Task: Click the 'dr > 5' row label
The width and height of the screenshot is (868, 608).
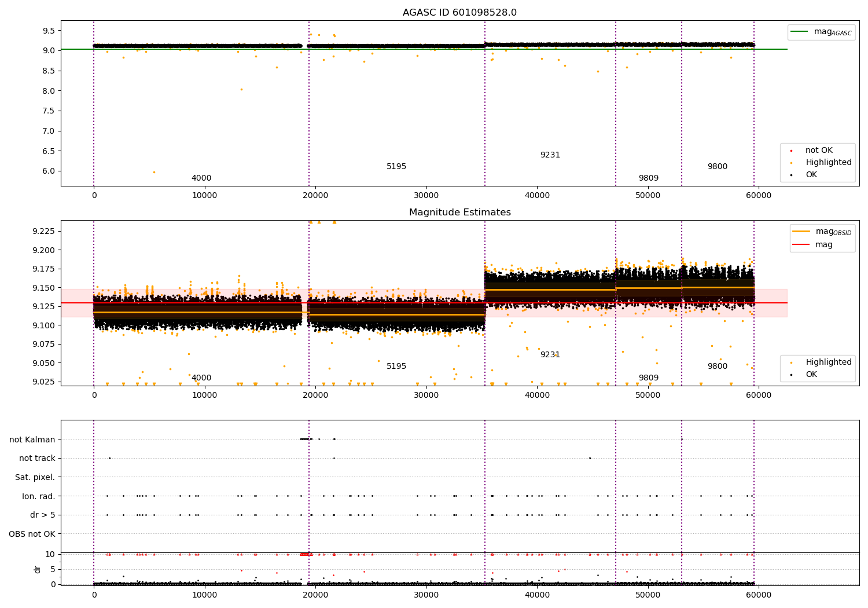Action: coord(43,515)
